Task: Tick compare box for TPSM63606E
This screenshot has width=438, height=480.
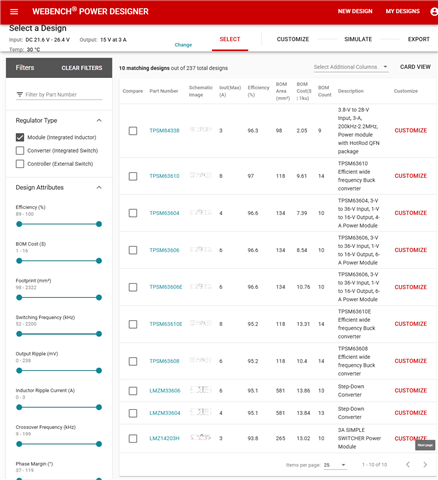Action: [133, 287]
